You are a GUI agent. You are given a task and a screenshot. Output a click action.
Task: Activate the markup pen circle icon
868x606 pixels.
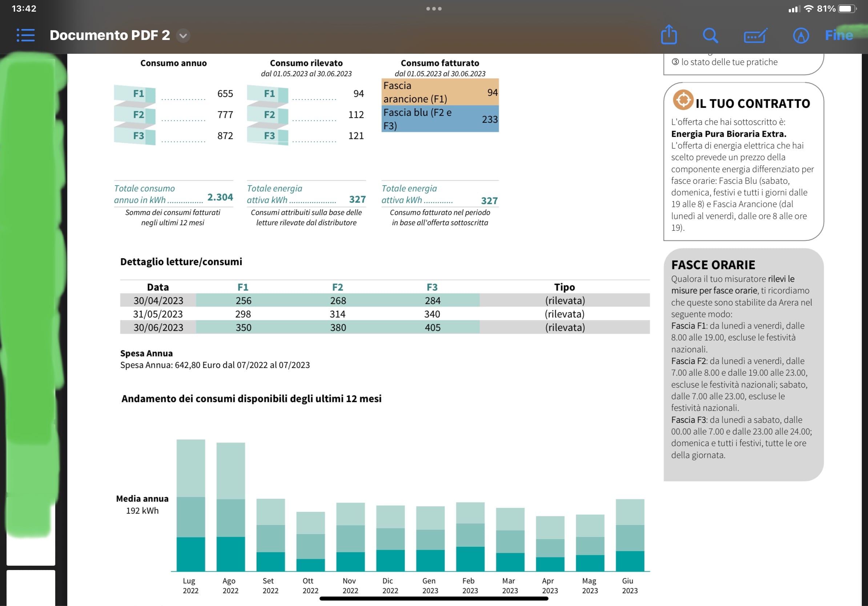click(x=800, y=36)
